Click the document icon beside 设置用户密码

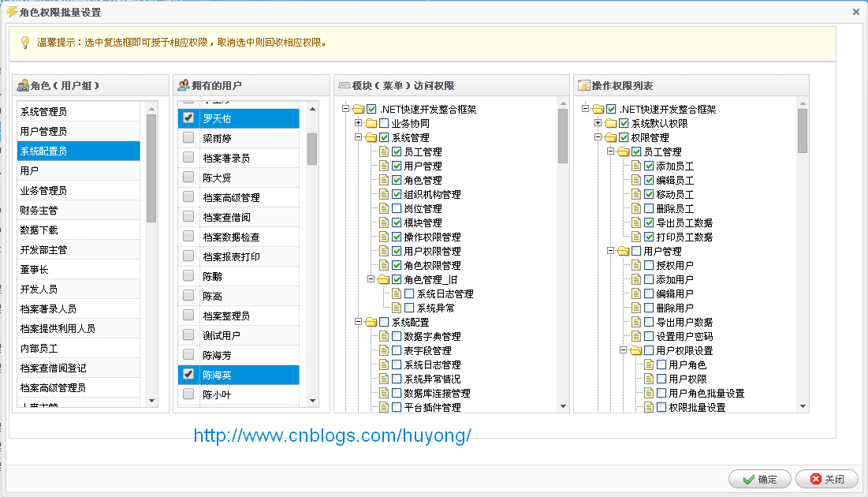pyautogui.click(x=636, y=336)
